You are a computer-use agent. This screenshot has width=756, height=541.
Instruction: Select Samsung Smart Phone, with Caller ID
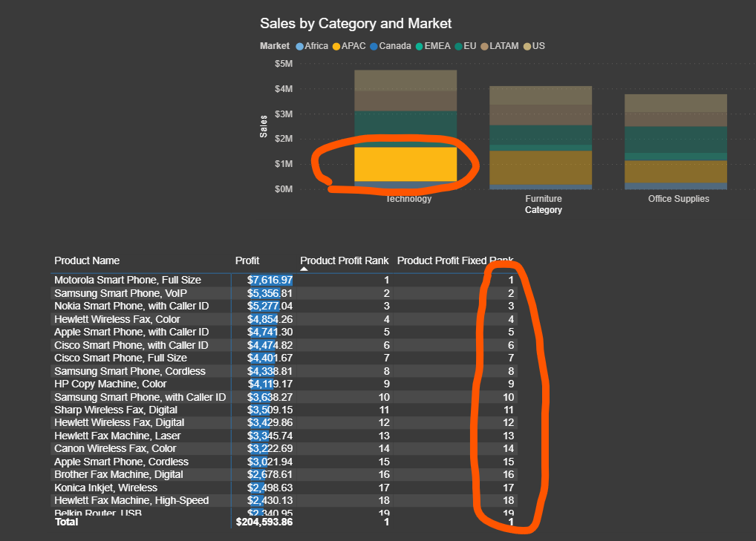(x=284, y=397)
